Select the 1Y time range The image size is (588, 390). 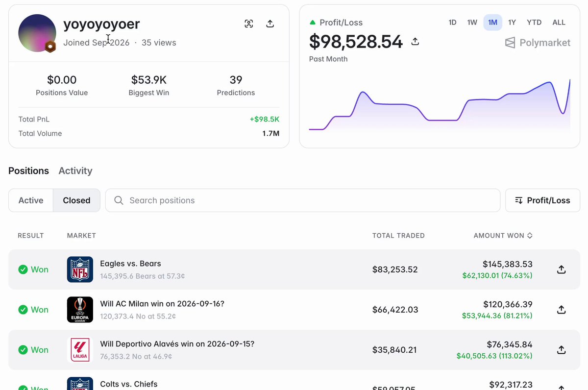(512, 23)
